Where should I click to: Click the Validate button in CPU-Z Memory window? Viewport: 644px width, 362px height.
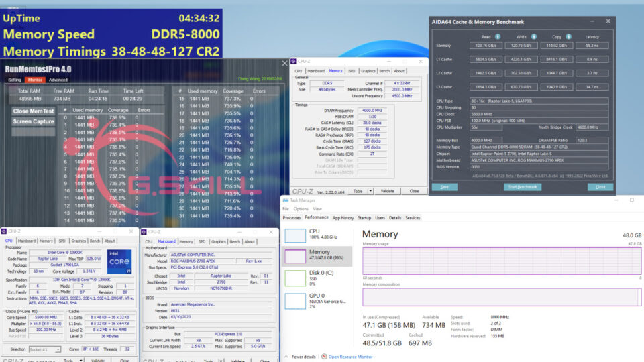(388, 191)
